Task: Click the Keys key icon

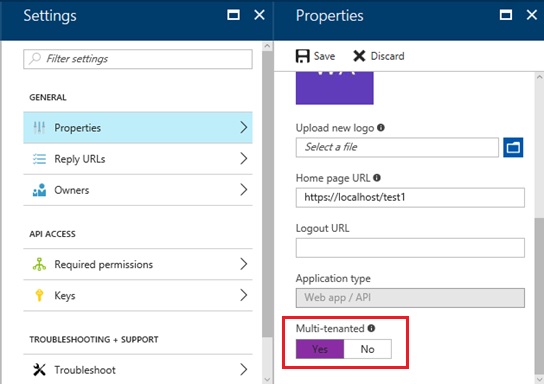Action: (39, 295)
